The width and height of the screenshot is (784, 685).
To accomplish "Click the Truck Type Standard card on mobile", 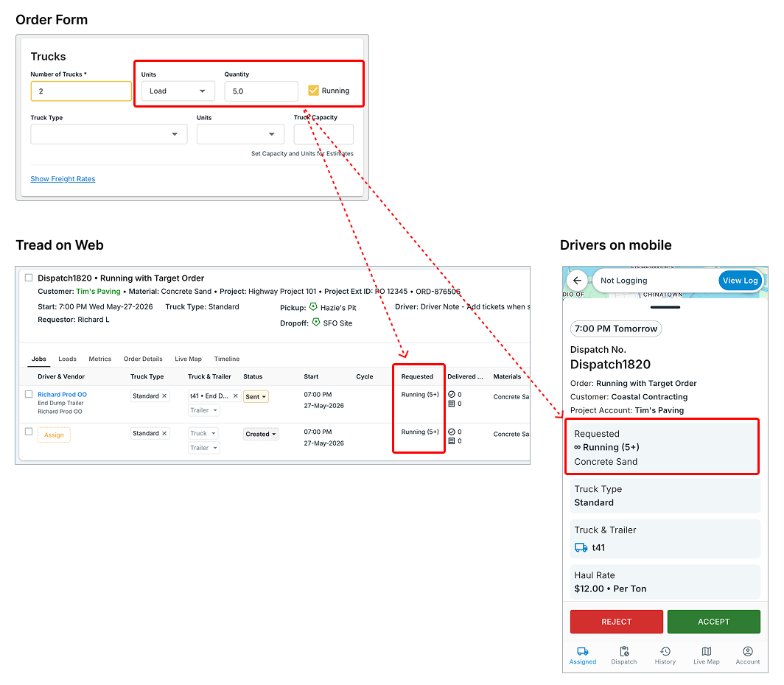I will (x=665, y=496).
